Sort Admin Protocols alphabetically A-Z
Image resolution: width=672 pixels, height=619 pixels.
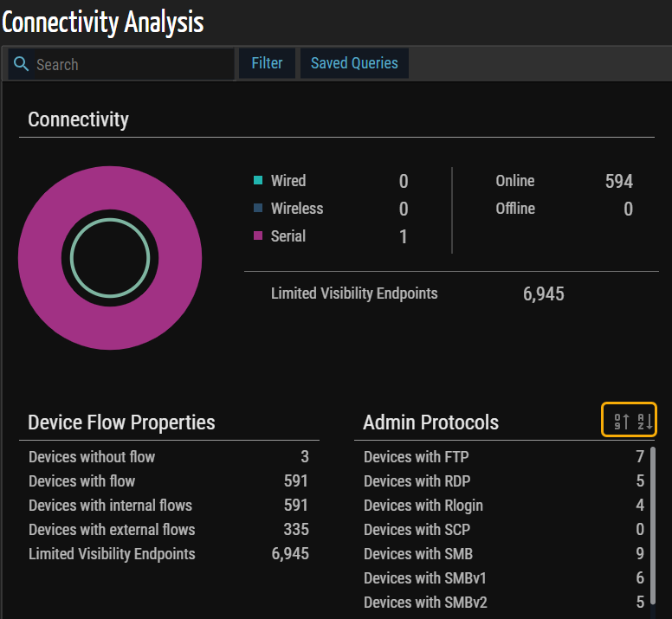pyautogui.click(x=644, y=422)
